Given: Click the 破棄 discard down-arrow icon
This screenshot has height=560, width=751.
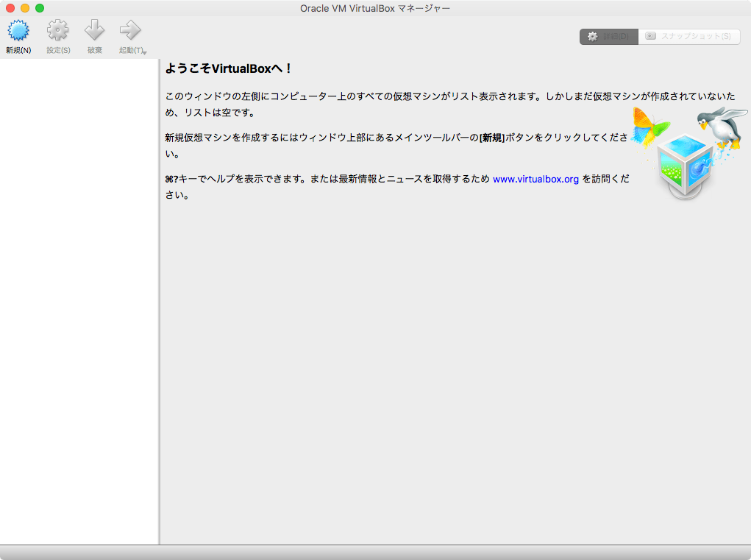Looking at the screenshot, I should (x=94, y=31).
